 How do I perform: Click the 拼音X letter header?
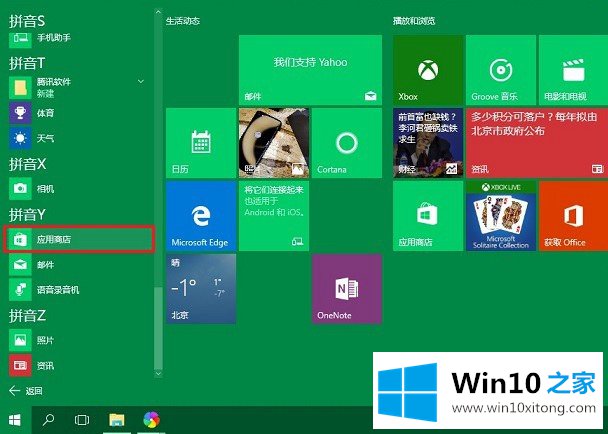click(x=28, y=164)
